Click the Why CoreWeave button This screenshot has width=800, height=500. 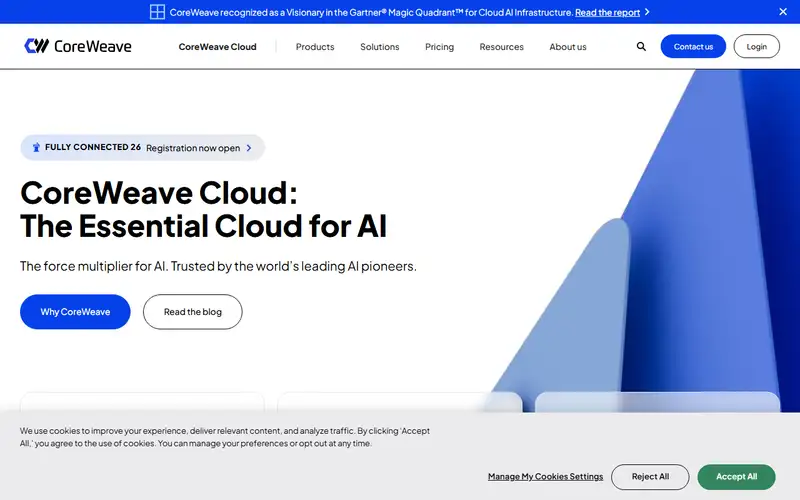(x=75, y=312)
